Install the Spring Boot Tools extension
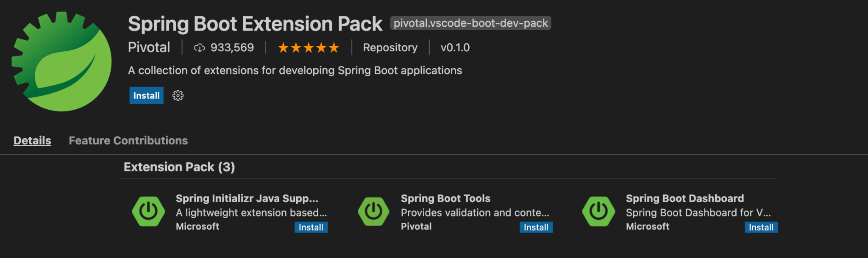868x258 pixels. (536, 227)
